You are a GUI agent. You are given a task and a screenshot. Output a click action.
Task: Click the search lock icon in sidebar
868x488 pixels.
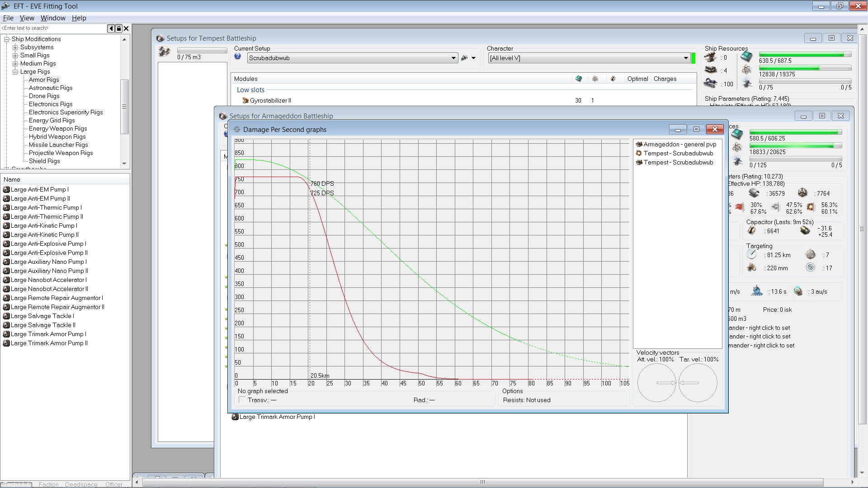point(119,28)
